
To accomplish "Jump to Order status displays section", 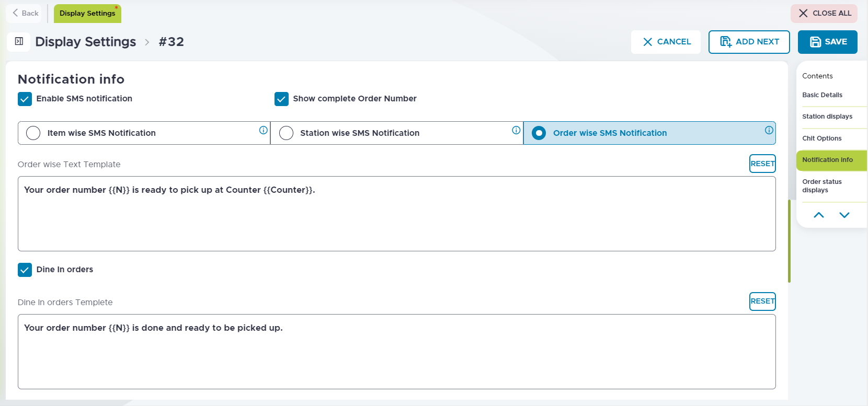I will pos(821,186).
